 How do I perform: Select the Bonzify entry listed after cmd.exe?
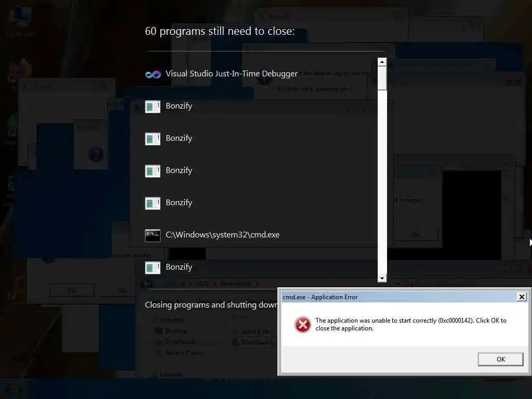169,267
